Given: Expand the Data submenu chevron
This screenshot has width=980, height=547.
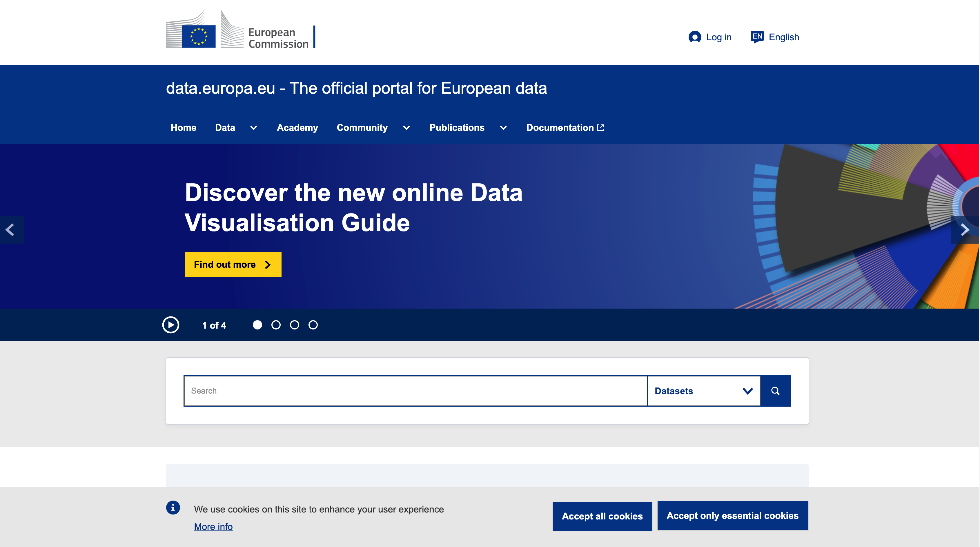Looking at the screenshot, I should click(254, 128).
